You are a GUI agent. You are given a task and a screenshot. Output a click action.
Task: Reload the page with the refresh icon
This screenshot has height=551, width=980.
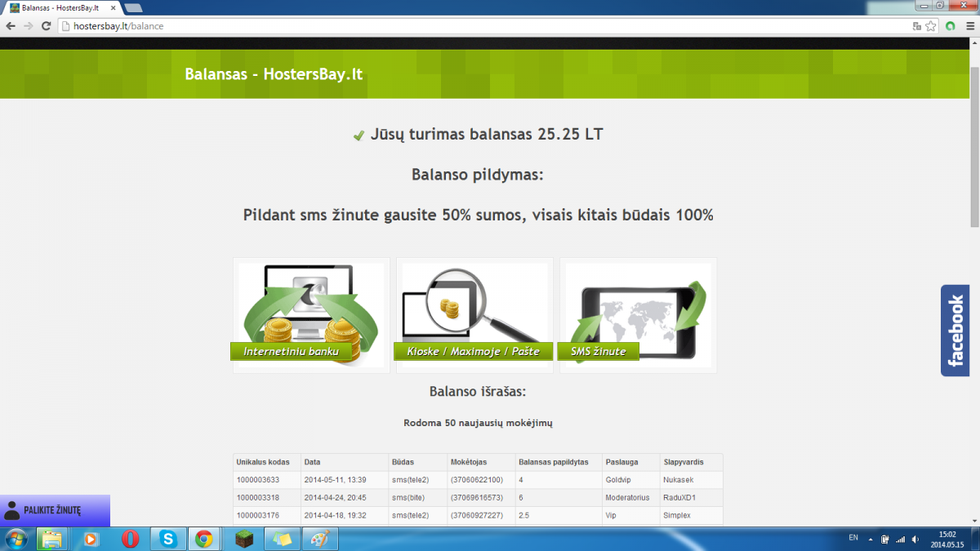coord(47,26)
